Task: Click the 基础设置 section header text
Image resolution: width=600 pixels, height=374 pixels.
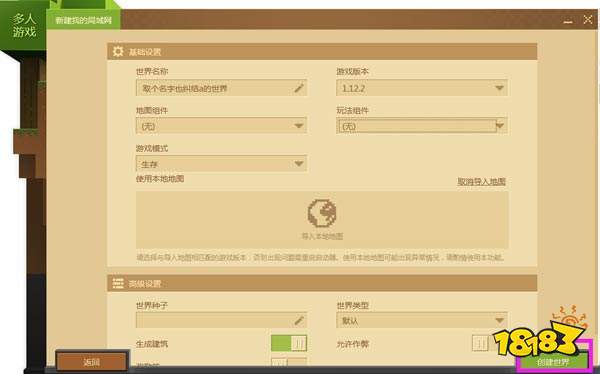Action: point(145,52)
